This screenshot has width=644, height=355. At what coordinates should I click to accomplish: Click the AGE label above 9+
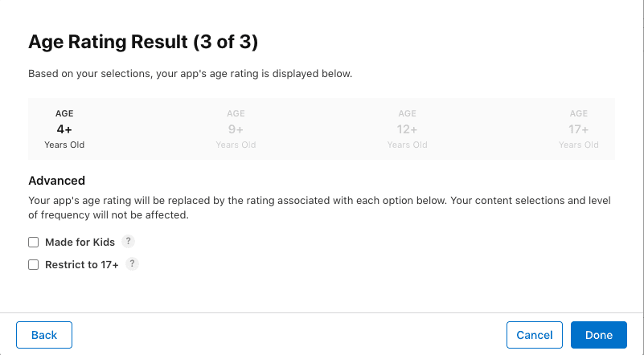(x=236, y=113)
